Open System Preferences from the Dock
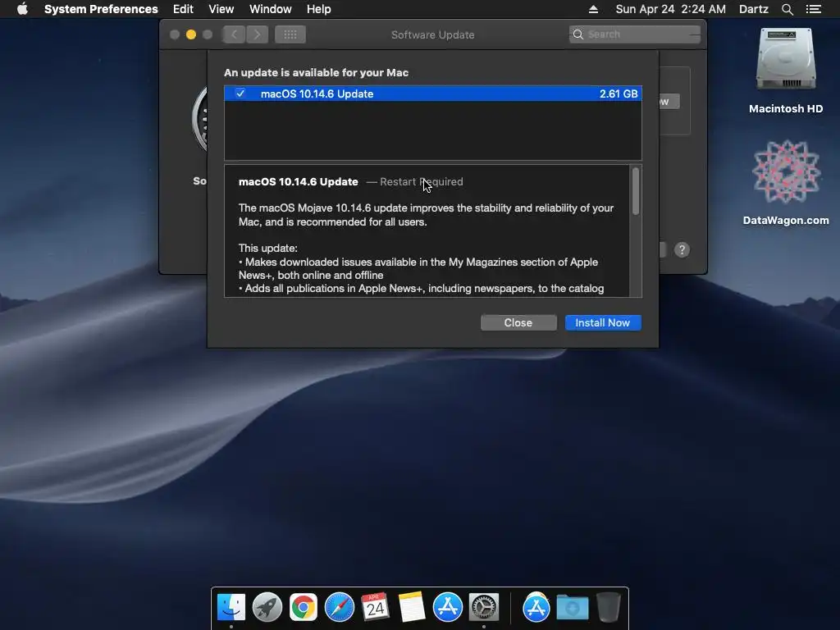The height and width of the screenshot is (630, 840). [484, 608]
